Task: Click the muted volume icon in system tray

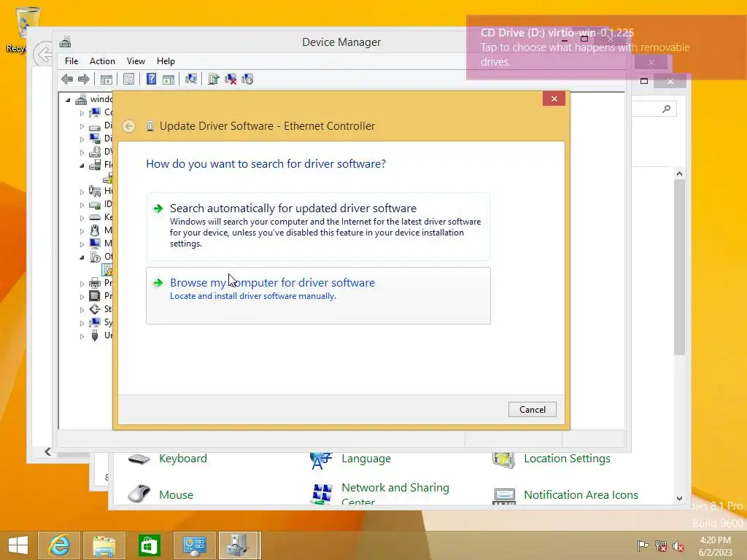Action: coord(678,545)
